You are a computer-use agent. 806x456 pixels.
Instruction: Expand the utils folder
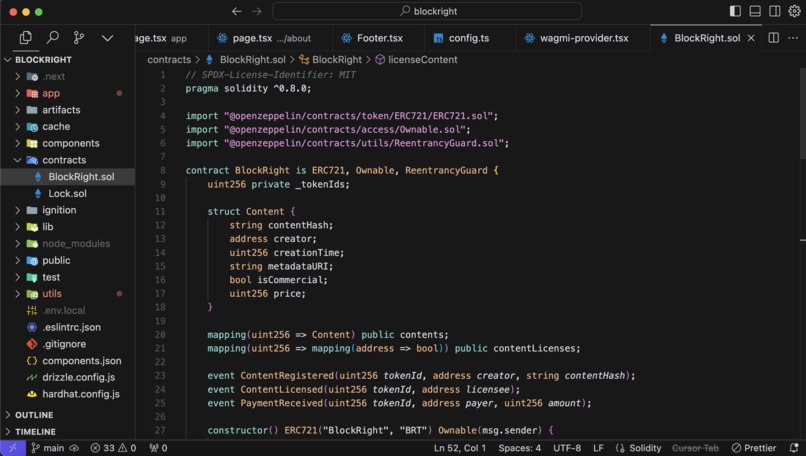tap(67, 294)
